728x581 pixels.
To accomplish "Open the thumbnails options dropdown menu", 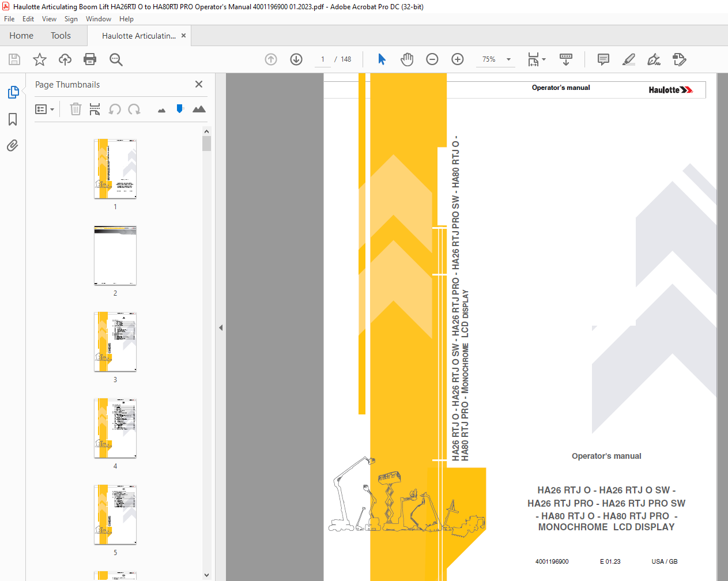I will [44, 109].
